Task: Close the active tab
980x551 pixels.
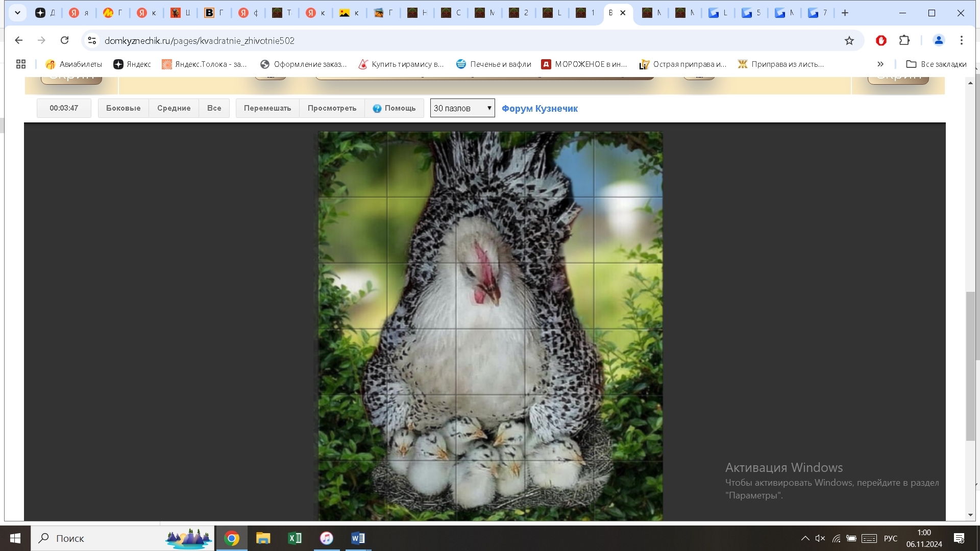Action: (623, 13)
